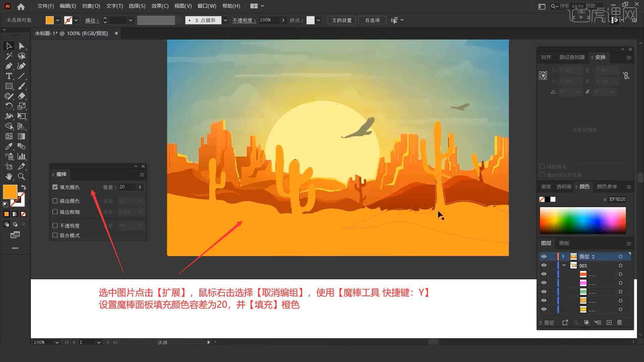Image resolution: width=644 pixels, height=362 pixels.
Task: Enable 填充颜色 checkbox in Magic Wand
Action: click(56, 187)
